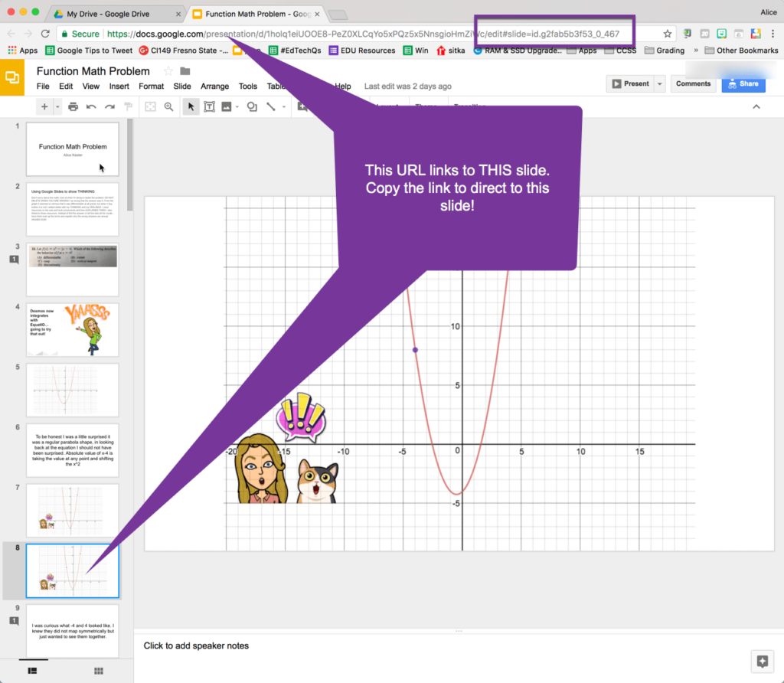
Task: Click the add comment toolbar icon
Action: (302, 106)
